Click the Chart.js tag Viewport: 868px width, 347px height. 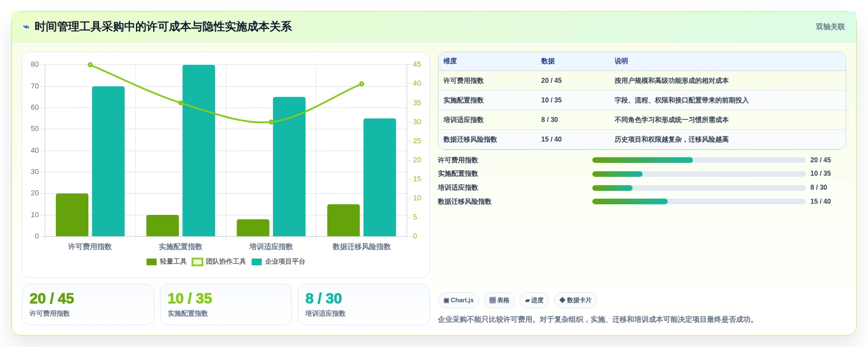click(x=459, y=301)
